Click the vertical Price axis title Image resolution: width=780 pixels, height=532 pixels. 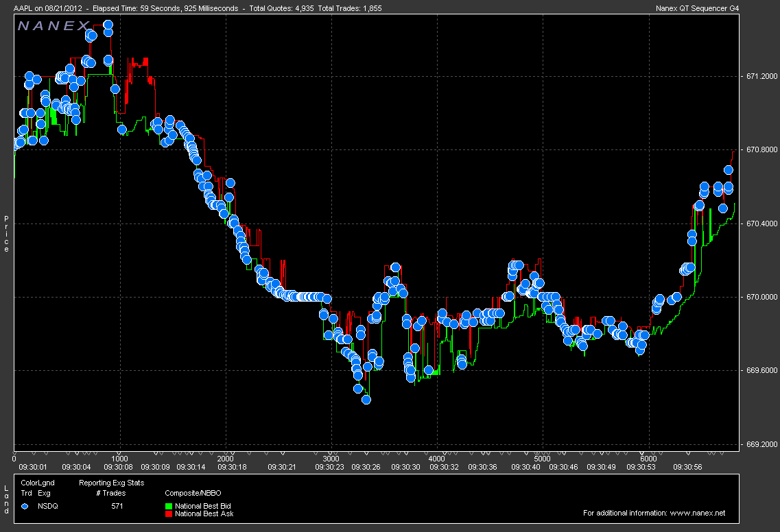6,234
